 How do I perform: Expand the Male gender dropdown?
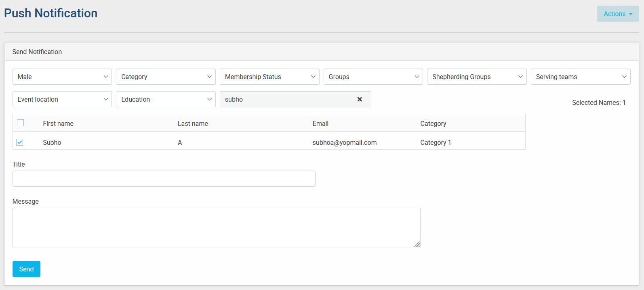tap(62, 77)
